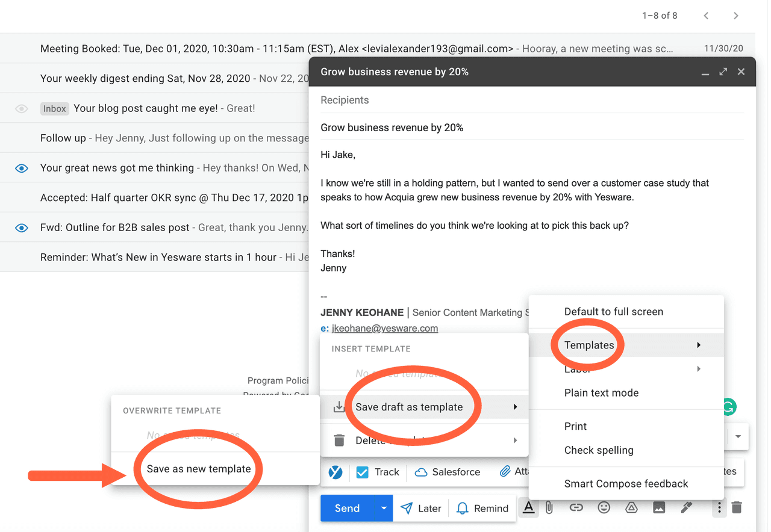
Task: Click the Salesforce cloud icon
Action: (x=423, y=472)
